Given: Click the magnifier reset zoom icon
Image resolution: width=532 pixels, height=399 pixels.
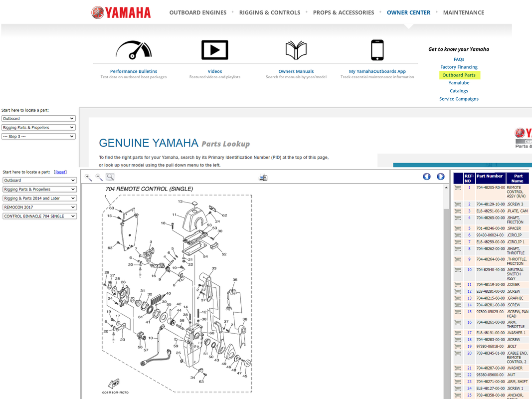Looking at the screenshot, I should pyautogui.click(x=110, y=177).
